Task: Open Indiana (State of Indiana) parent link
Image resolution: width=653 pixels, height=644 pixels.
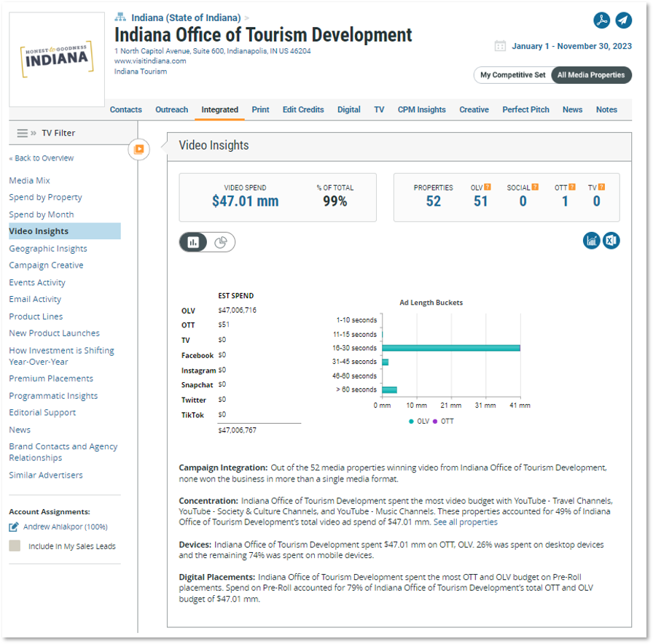Action: (186, 18)
